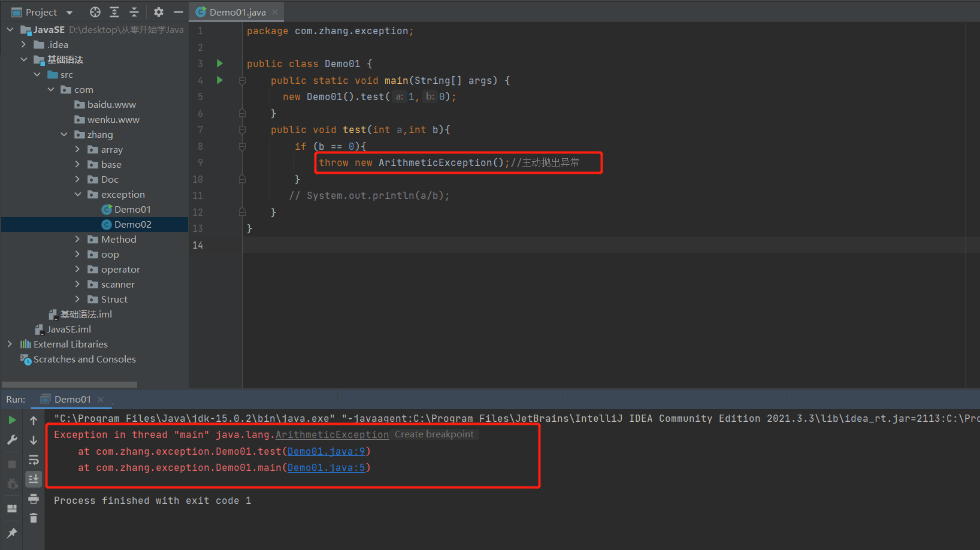Viewport: 980px width, 550px height.
Task: Select the wenku.www package
Action: 113,119
